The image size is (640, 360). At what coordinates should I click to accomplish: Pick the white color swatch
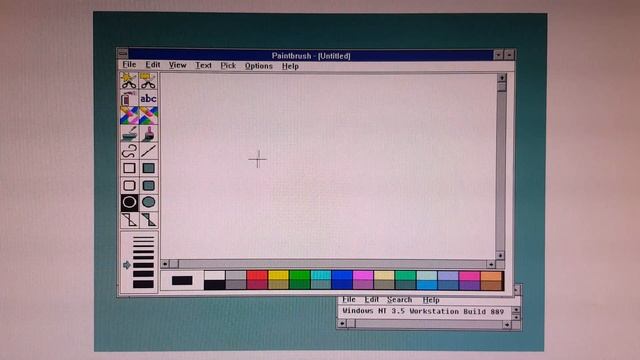coord(214,276)
